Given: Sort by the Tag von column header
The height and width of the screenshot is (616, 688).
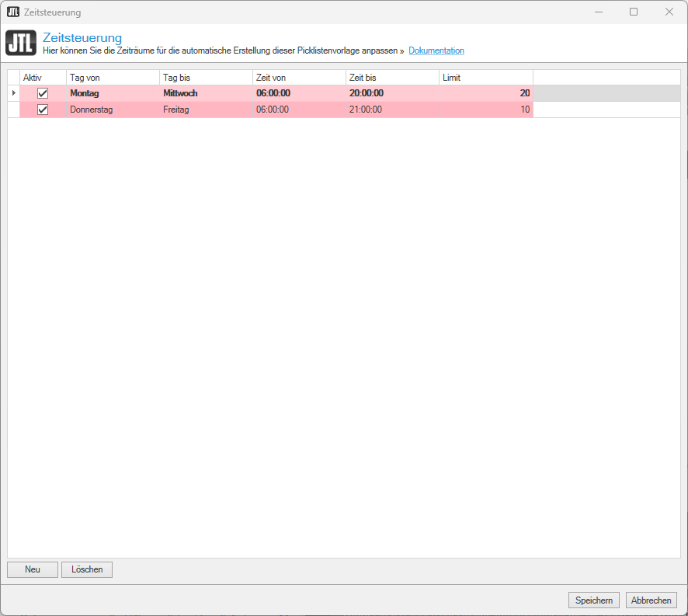Looking at the screenshot, I should coord(113,78).
